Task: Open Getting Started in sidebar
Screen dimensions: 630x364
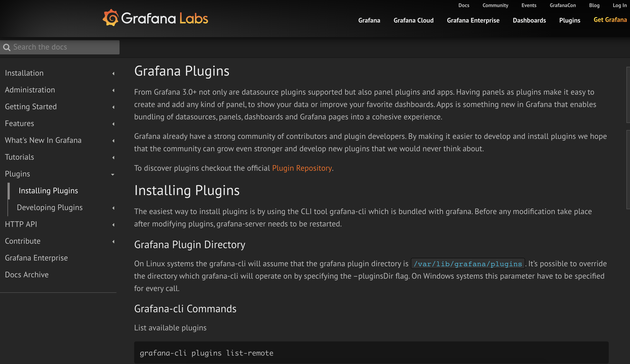Action: pyautogui.click(x=31, y=107)
